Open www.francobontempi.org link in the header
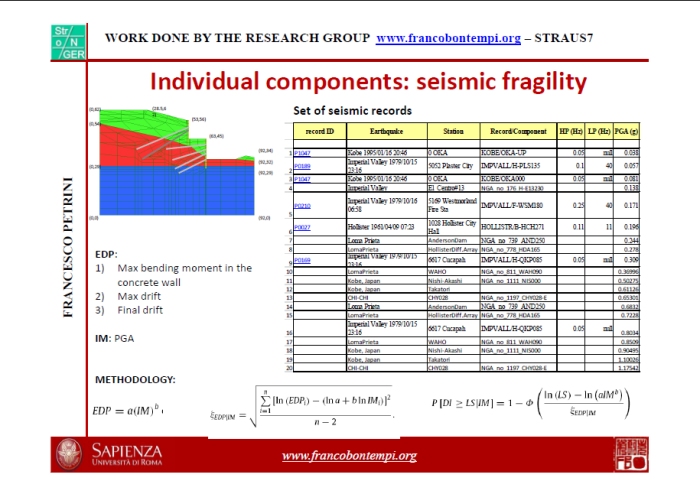Image resolution: width=700 pixels, height=494 pixels. [x=449, y=40]
